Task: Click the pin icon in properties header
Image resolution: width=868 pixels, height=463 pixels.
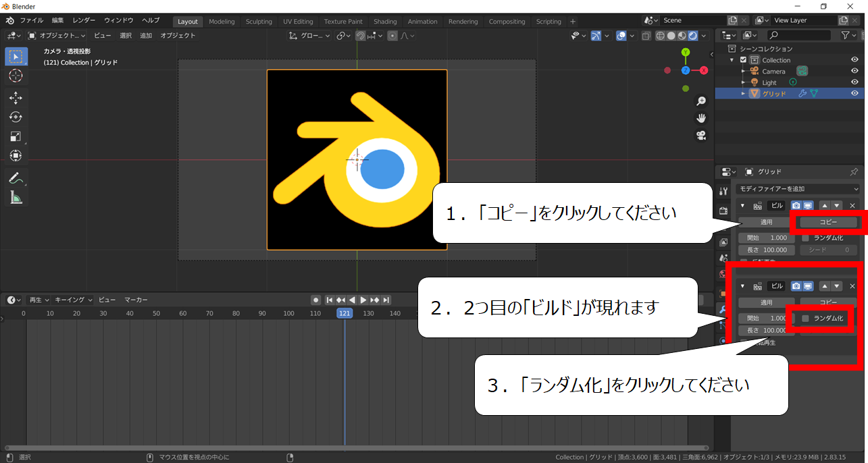Action: tap(854, 172)
